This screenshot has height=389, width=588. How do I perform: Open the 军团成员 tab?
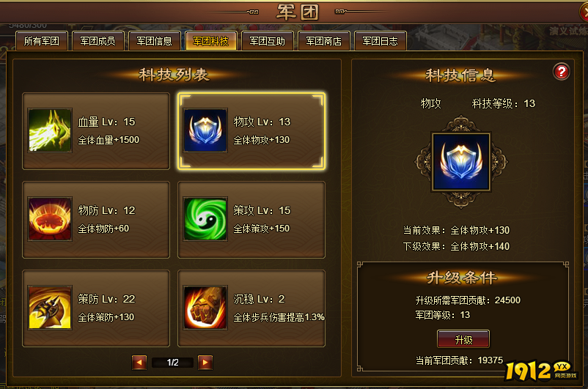(x=98, y=41)
